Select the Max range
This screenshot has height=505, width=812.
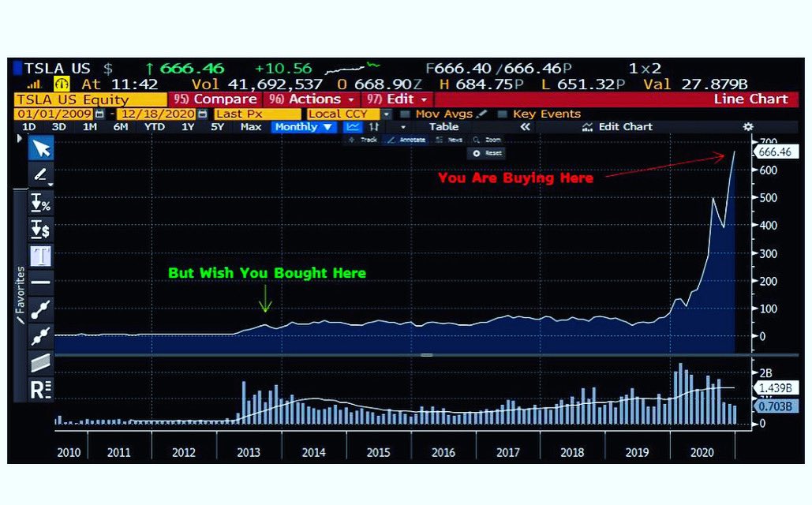coord(251,127)
